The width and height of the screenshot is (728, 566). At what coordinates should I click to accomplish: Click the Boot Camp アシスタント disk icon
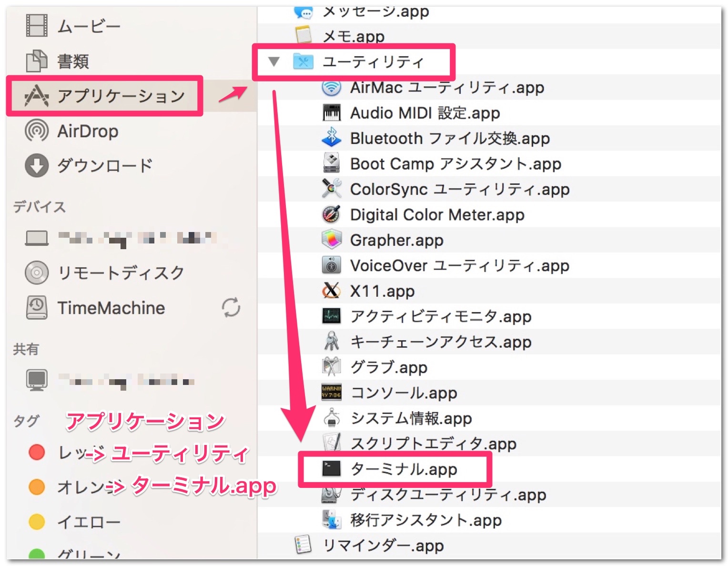coord(332,163)
